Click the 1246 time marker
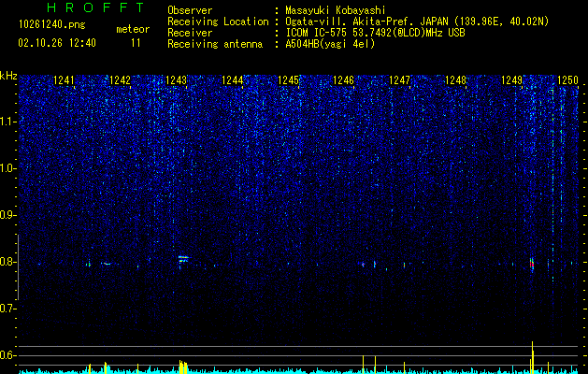 click(x=344, y=80)
